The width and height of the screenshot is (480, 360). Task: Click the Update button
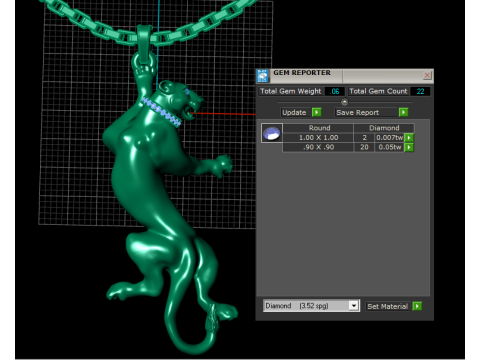(296, 112)
